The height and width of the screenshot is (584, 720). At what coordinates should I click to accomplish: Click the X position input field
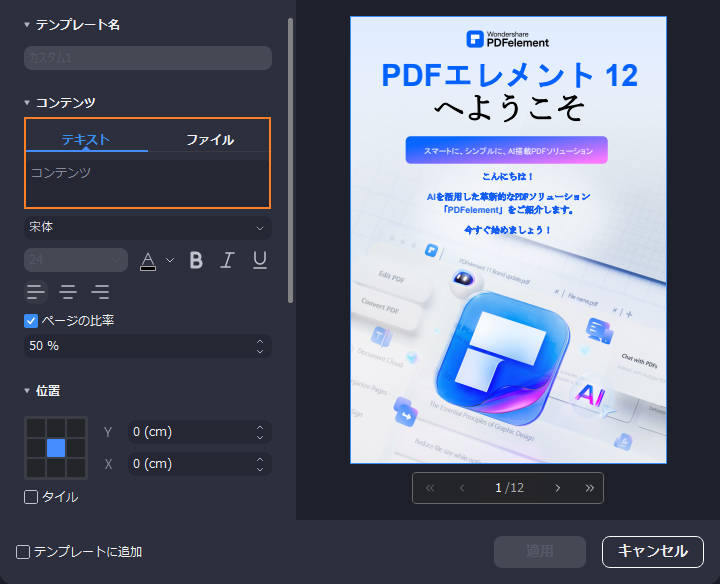200,464
